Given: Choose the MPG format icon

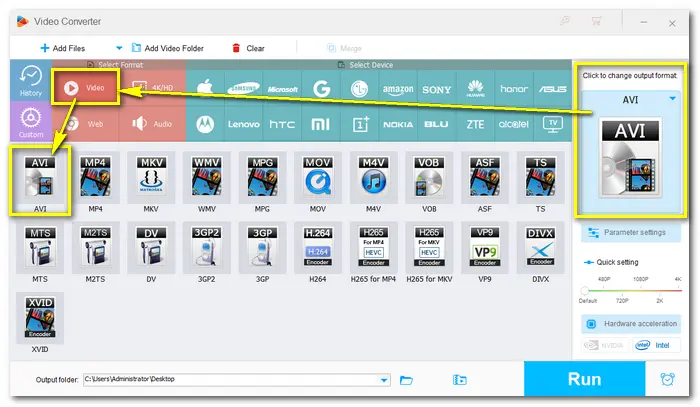Looking at the screenshot, I should 262,178.
